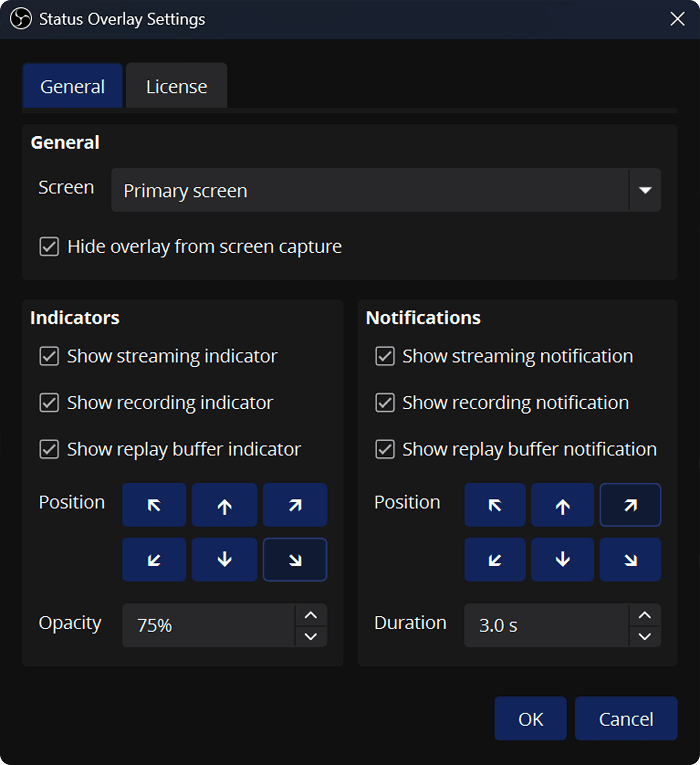Set notification position to top-center
This screenshot has height=765, width=700.
point(563,505)
